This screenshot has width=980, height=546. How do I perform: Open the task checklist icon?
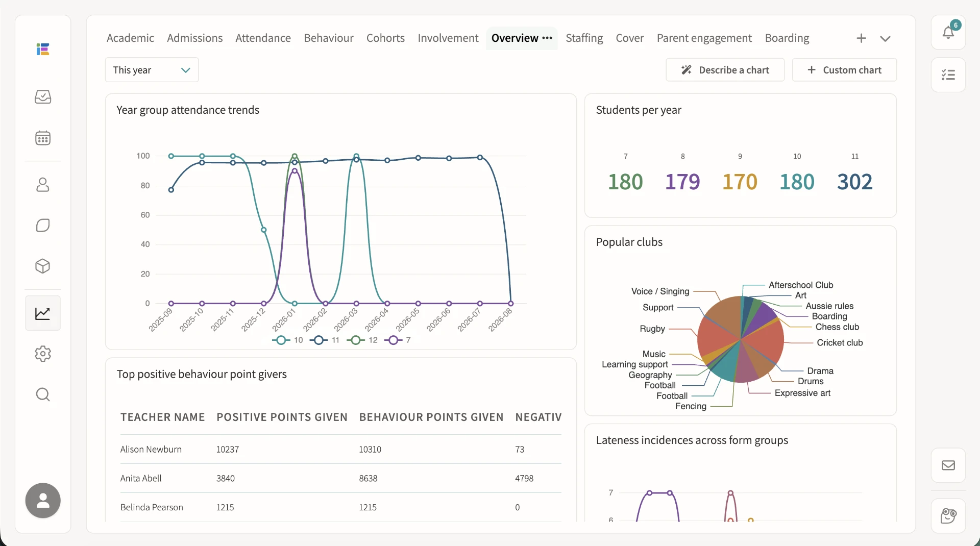click(948, 75)
